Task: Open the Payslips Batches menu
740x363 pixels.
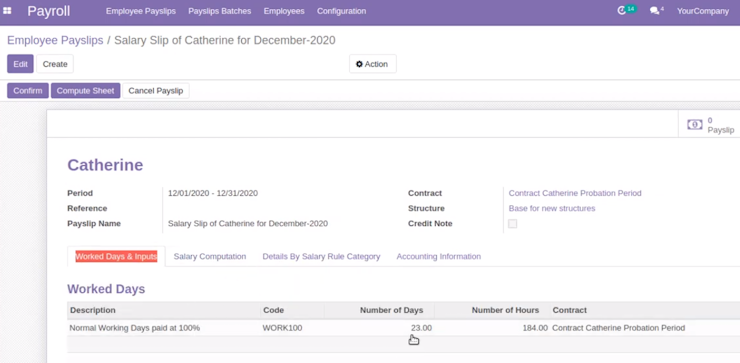Action: coord(219,11)
